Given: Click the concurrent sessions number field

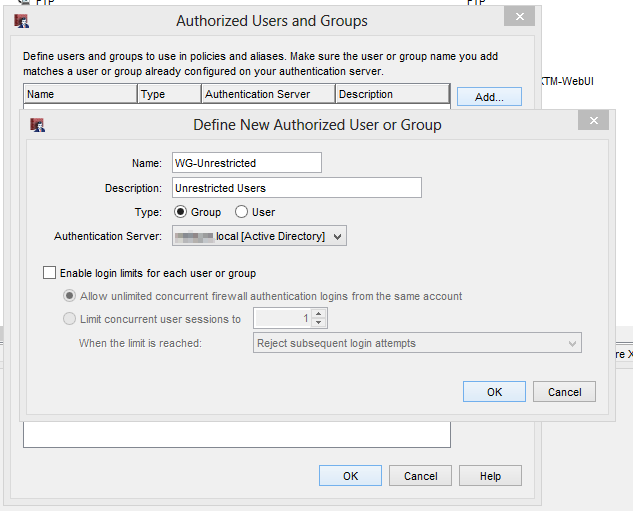Looking at the screenshot, I should tap(283, 318).
